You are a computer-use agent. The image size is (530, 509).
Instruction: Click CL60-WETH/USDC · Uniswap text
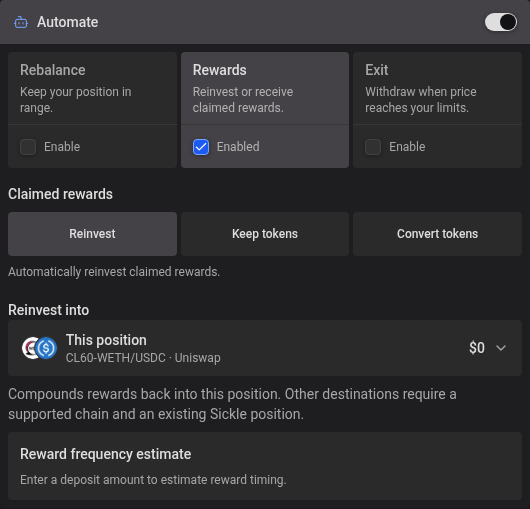click(x=143, y=358)
